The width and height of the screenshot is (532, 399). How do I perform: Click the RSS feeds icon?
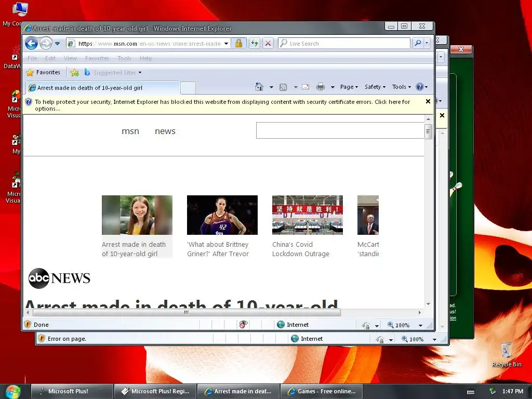coord(283,87)
